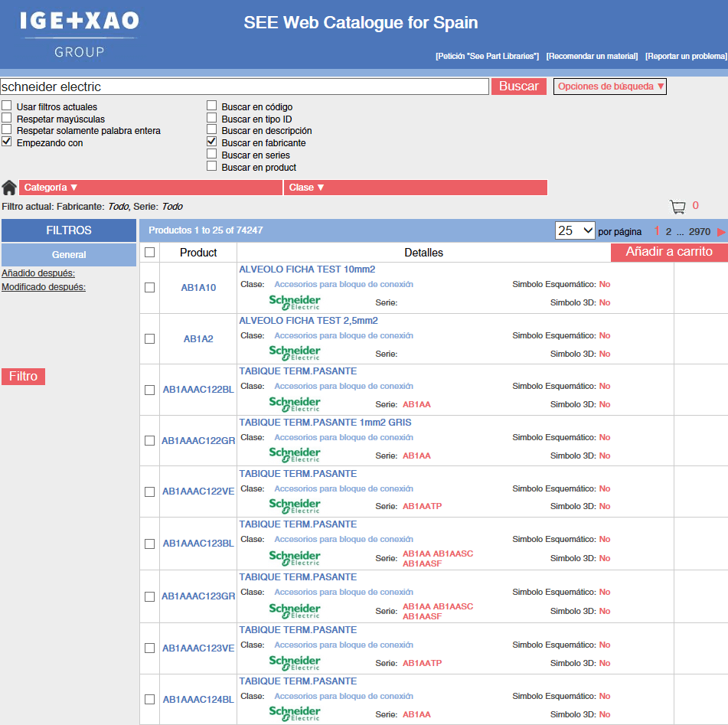Image resolution: width=728 pixels, height=725 pixels.
Task: Open the Clase dropdown menu
Action: 416,188
